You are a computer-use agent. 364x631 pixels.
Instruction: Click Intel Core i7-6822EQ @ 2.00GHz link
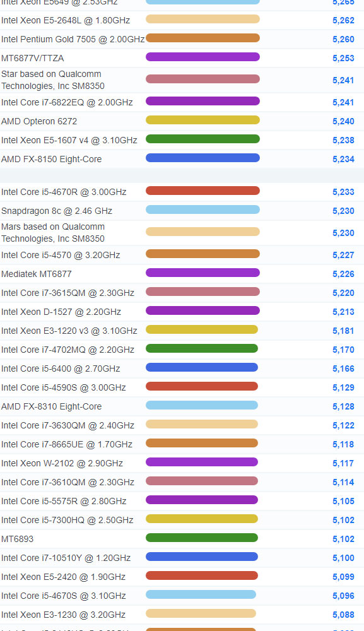click(67, 102)
